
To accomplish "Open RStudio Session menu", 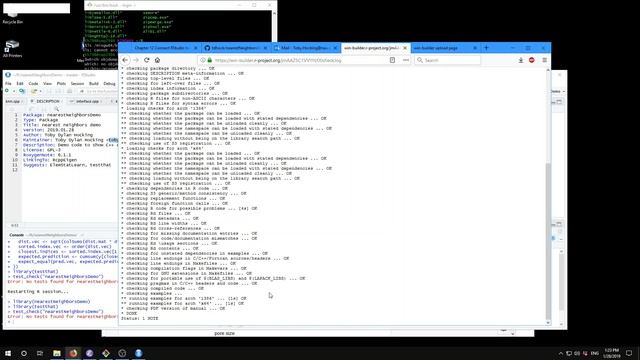I will [77, 84].
